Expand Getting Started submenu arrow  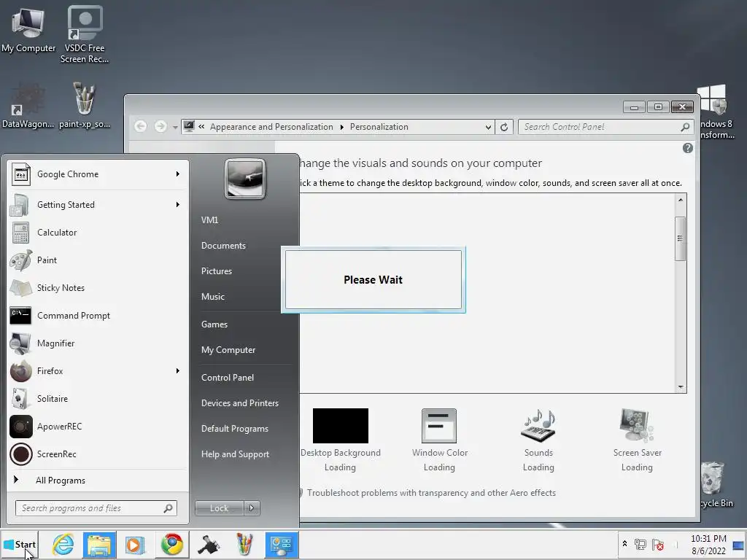click(x=178, y=204)
